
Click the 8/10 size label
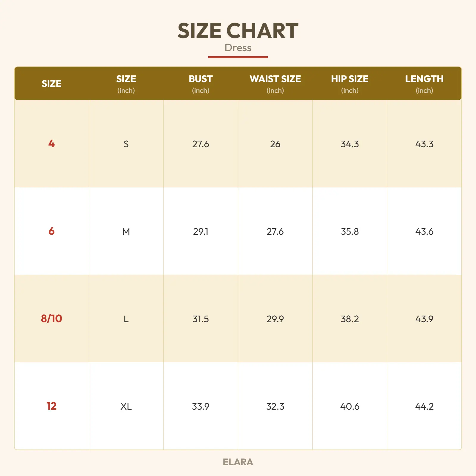51,319
